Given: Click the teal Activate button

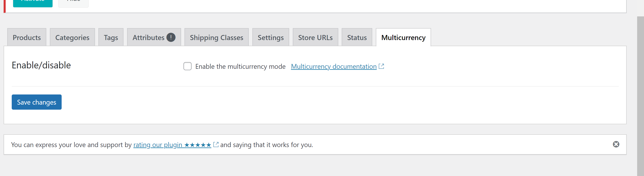Looking at the screenshot, I should [x=33, y=2].
